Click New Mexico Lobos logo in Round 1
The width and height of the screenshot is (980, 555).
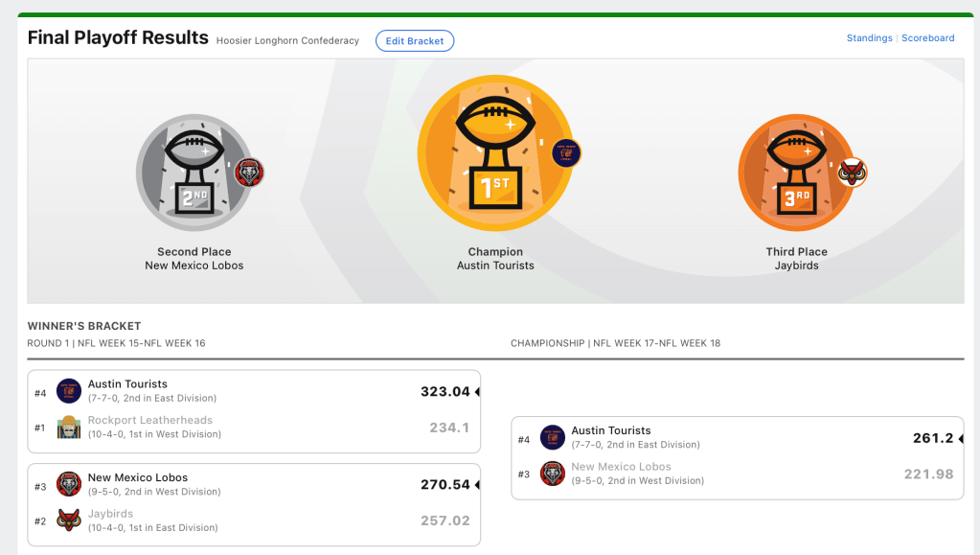point(69,484)
